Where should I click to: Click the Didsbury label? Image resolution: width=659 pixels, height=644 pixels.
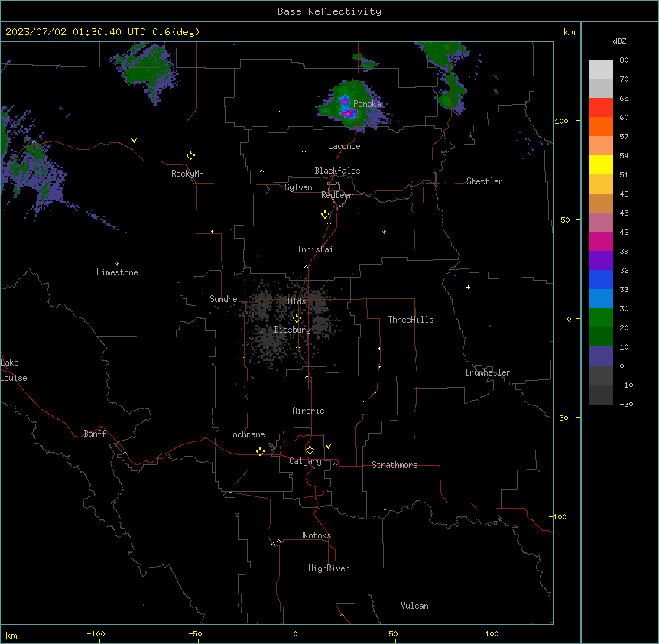[x=292, y=330]
